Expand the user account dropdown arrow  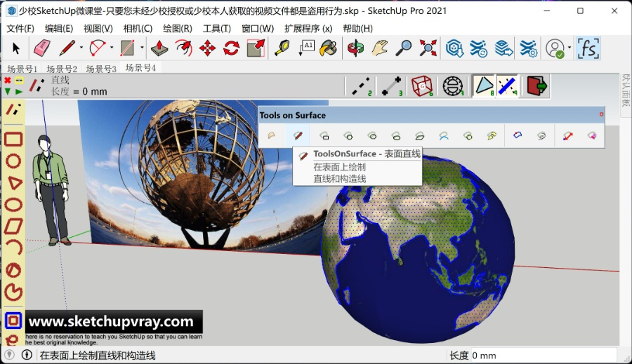pyautogui.click(x=570, y=48)
